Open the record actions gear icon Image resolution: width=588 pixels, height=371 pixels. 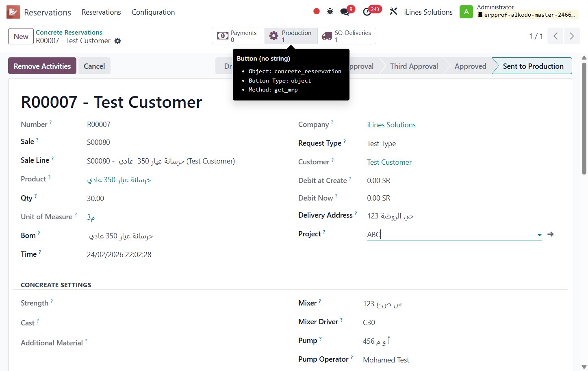117,41
